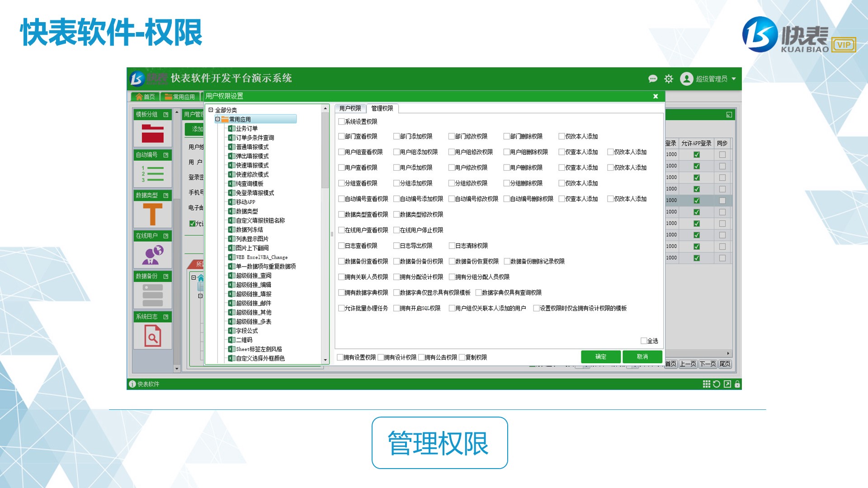Click the maximize icon on right green panel

pyautogui.click(x=729, y=115)
